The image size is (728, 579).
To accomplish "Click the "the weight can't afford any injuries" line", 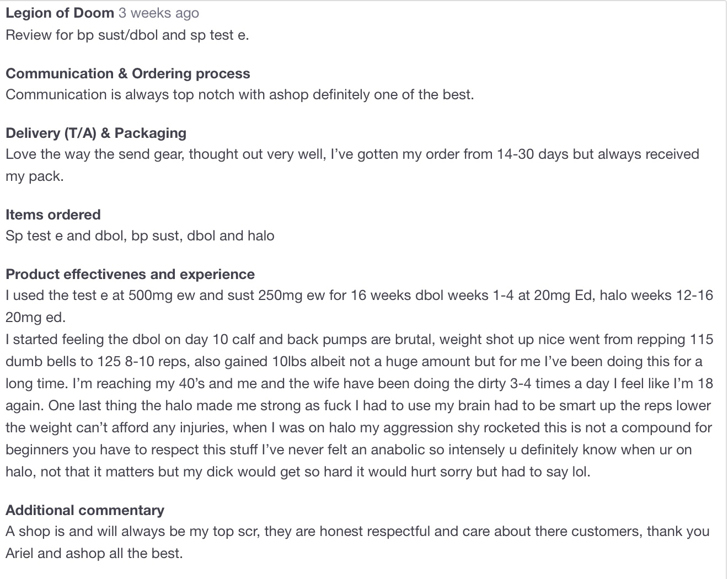I will coord(358,427).
